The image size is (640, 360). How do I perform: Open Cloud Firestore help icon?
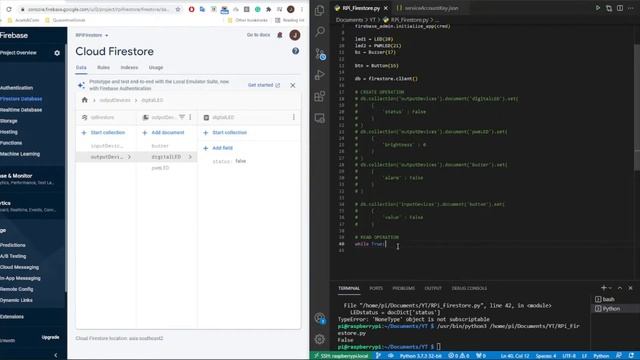click(296, 51)
